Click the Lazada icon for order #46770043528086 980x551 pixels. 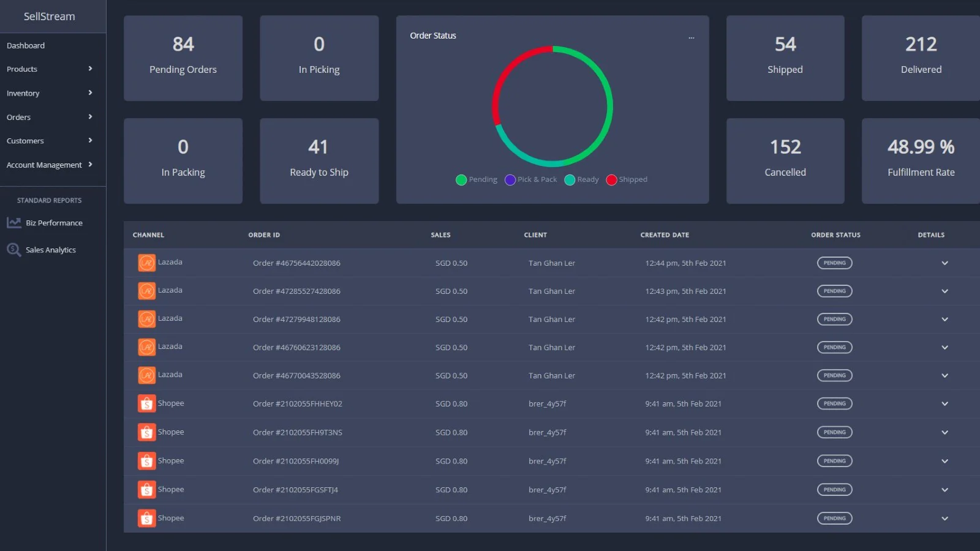pos(146,375)
